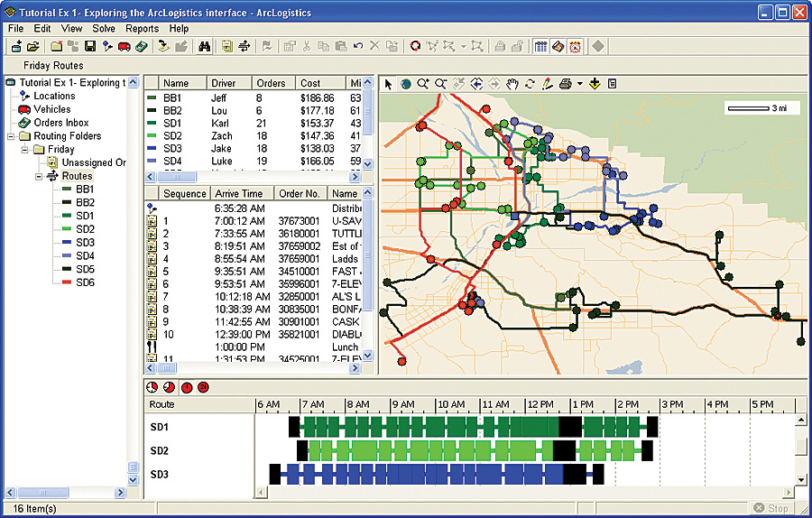Select Vehicles in the tree

51,109
